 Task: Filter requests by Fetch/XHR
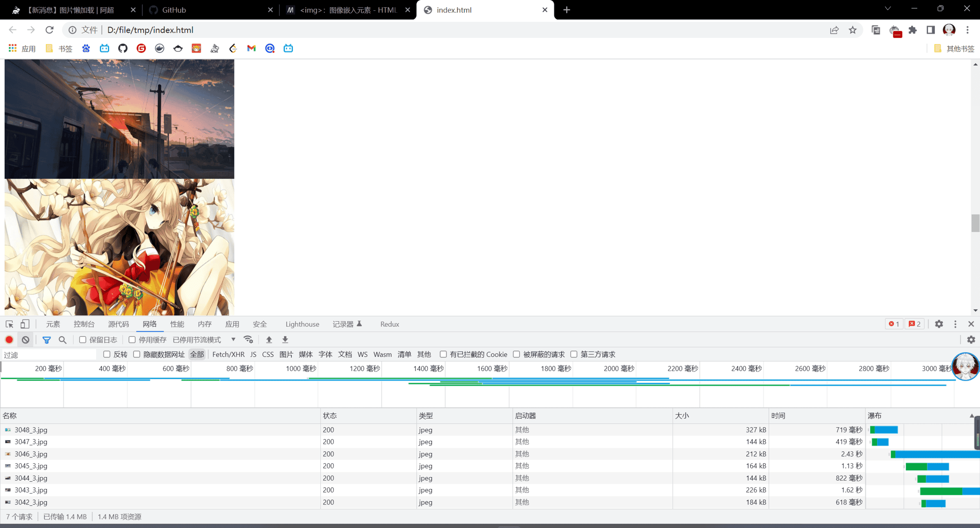pyautogui.click(x=228, y=354)
